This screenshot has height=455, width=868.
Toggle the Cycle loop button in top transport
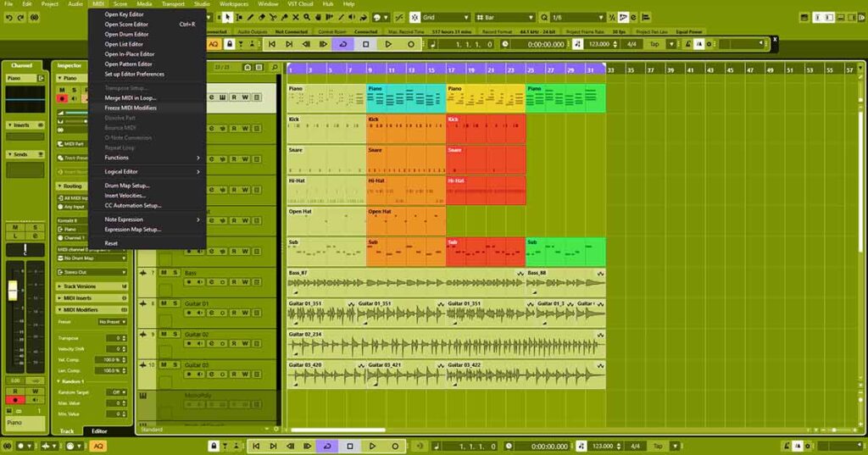coord(342,44)
